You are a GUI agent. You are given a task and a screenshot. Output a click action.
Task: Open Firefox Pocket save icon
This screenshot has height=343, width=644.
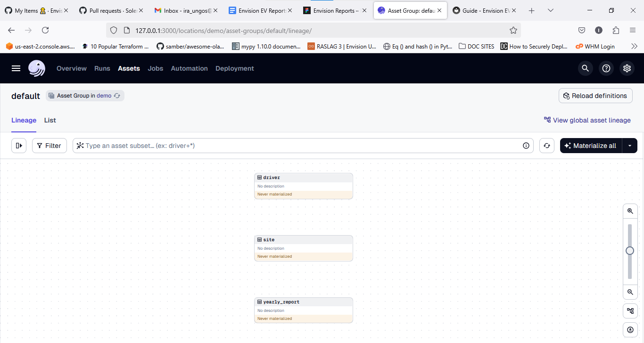point(582,30)
